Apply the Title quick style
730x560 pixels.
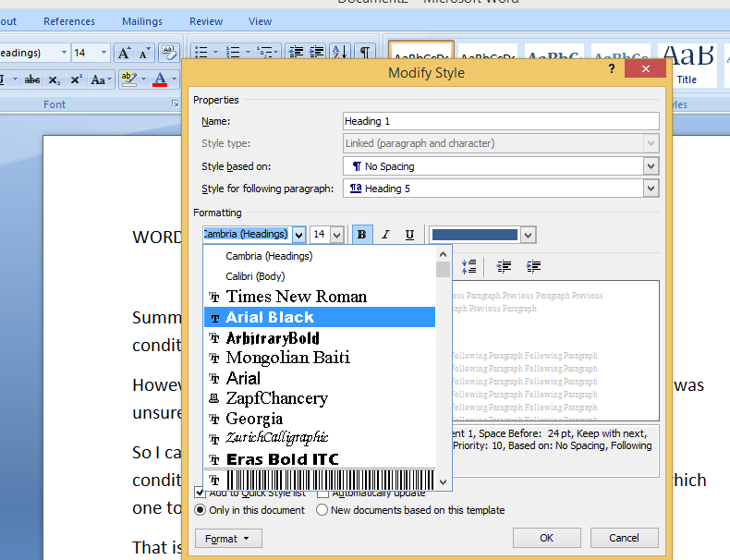[x=687, y=66]
